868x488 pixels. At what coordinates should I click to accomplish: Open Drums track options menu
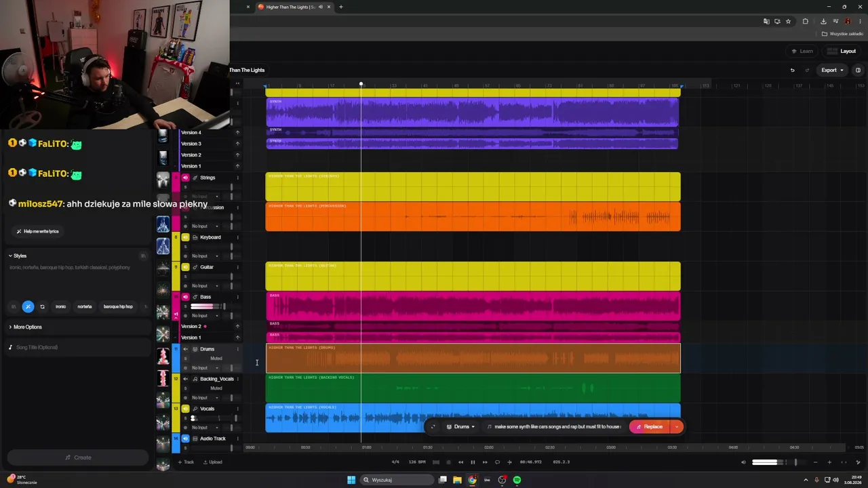237,349
